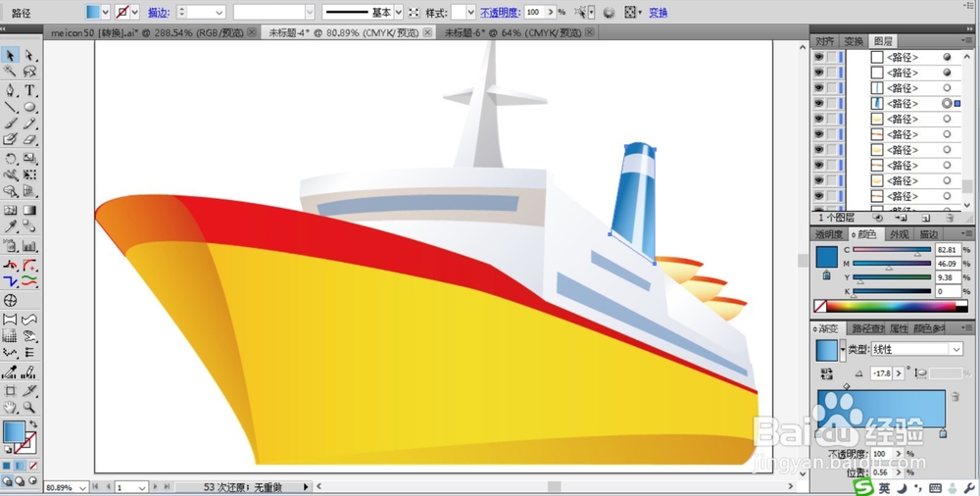
Task: Select the Pen tool
Action: [10, 91]
